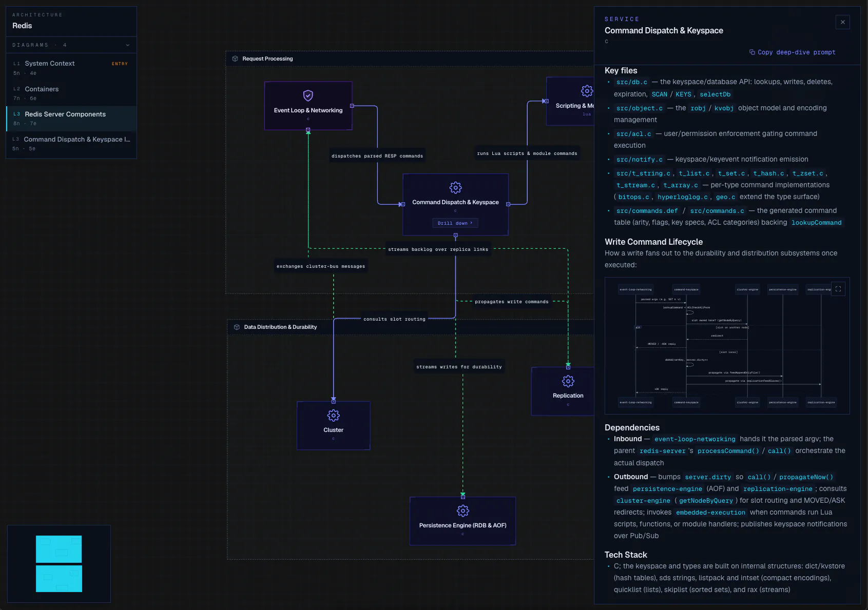Screen dimensions: 868x610
Task: Click the 'streams writes for durability' label
Action: coord(459,367)
